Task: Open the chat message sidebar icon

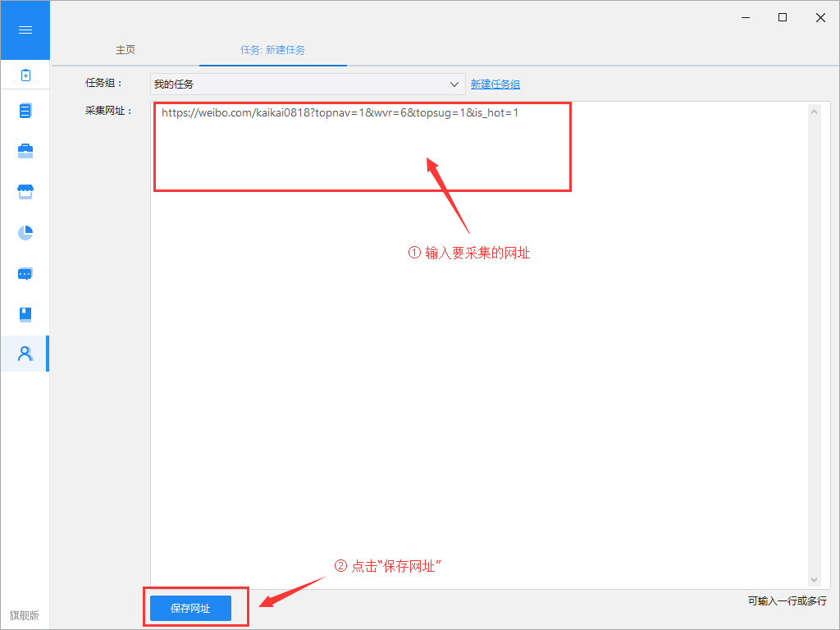Action: [25, 274]
